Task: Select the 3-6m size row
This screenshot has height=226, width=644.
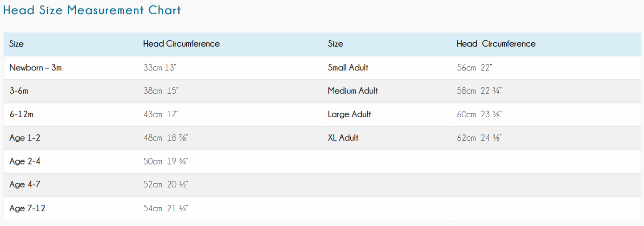Action: pyautogui.click(x=322, y=91)
